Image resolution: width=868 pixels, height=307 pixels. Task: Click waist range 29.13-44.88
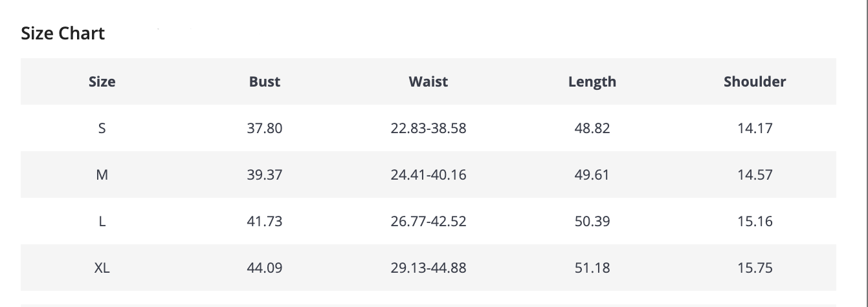pos(428,268)
